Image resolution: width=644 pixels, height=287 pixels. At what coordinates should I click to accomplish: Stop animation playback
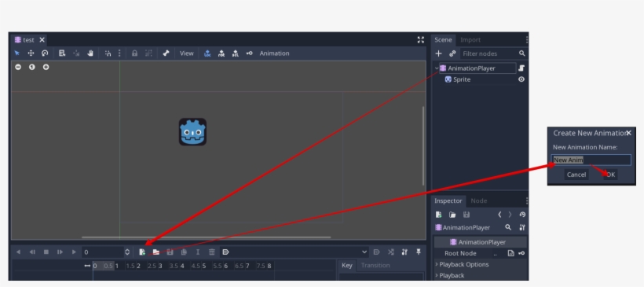pyautogui.click(x=46, y=252)
